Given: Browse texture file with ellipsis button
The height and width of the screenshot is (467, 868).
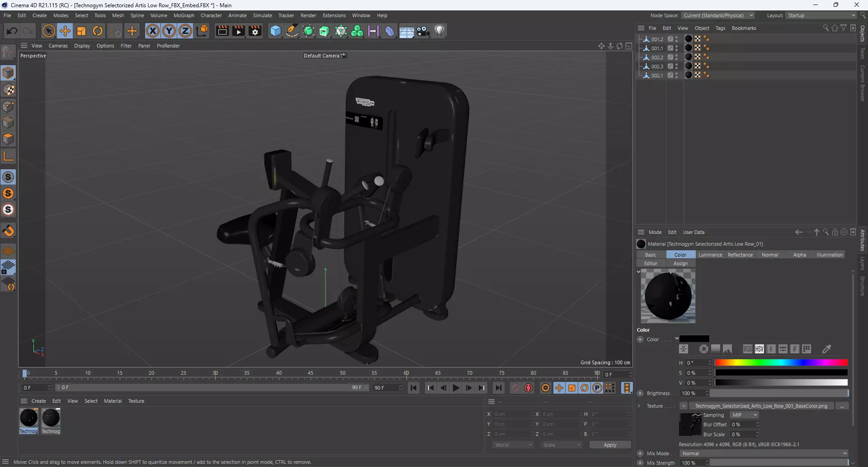Looking at the screenshot, I should (842, 406).
